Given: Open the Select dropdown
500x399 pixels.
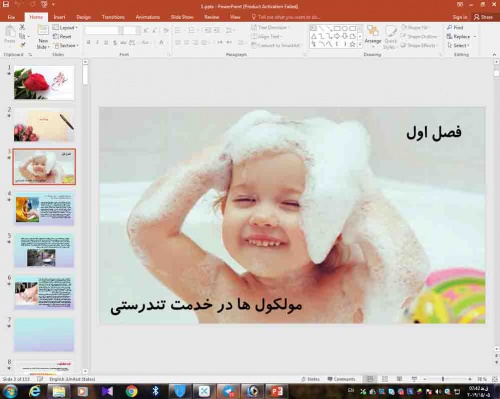Looking at the screenshot, I should click(459, 45).
